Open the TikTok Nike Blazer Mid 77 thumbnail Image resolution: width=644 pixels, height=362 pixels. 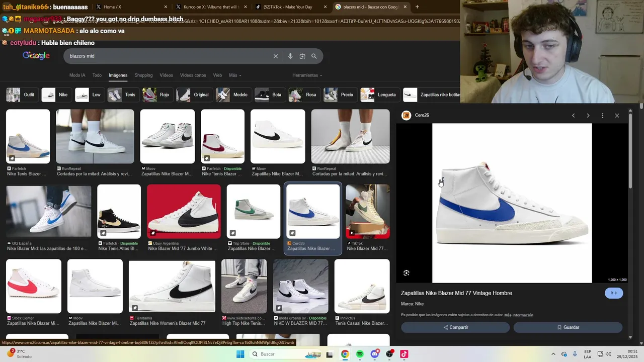(x=368, y=211)
